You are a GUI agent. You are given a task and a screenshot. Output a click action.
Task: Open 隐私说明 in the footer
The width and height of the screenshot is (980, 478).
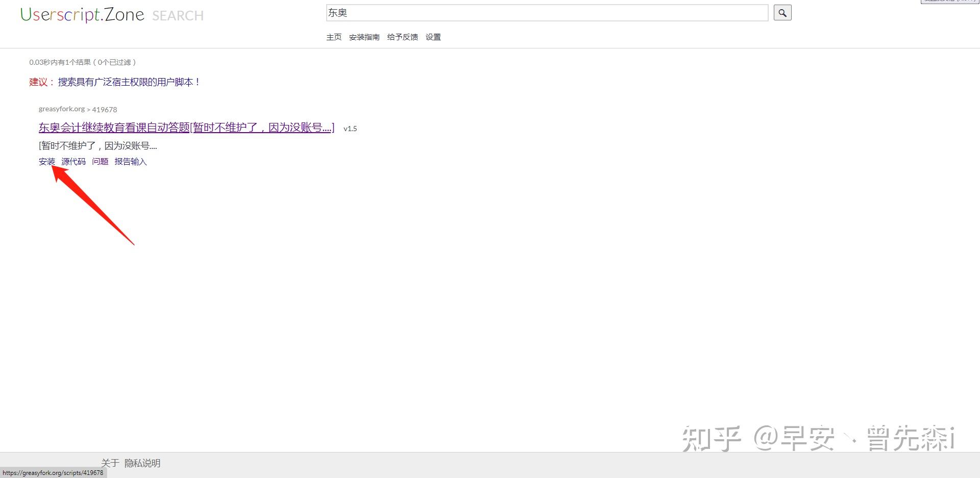coord(142,463)
